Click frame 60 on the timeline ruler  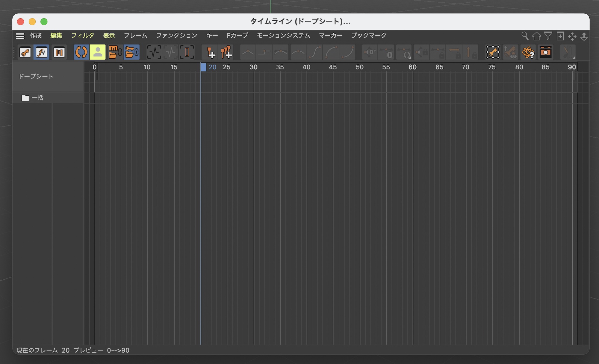pos(412,67)
